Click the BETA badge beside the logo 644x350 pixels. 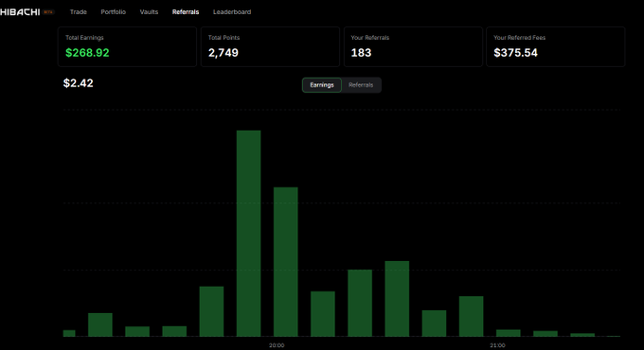[48, 12]
